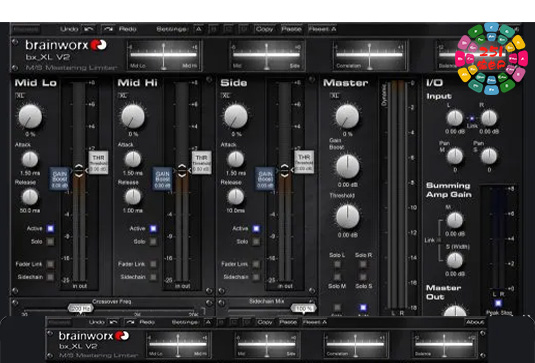The width and height of the screenshot is (535, 363).
Task: Click the brainworx logo in lower plugin copy
Action: click(x=122, y=336)
